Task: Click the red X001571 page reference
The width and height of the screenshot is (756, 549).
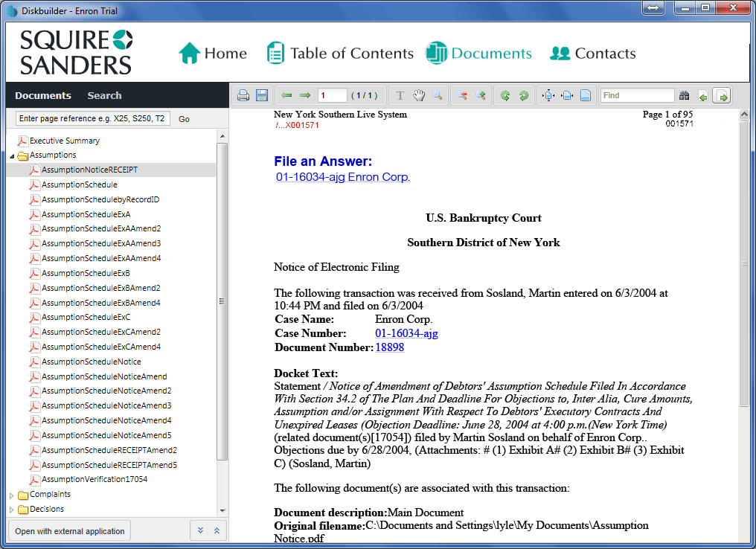Action: 296,125
